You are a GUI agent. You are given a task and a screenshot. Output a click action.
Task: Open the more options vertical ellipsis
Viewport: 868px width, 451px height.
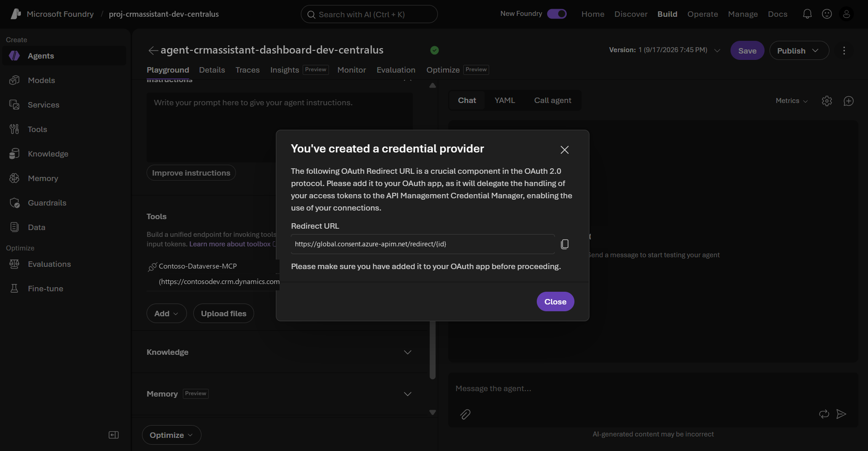[844, 51]
